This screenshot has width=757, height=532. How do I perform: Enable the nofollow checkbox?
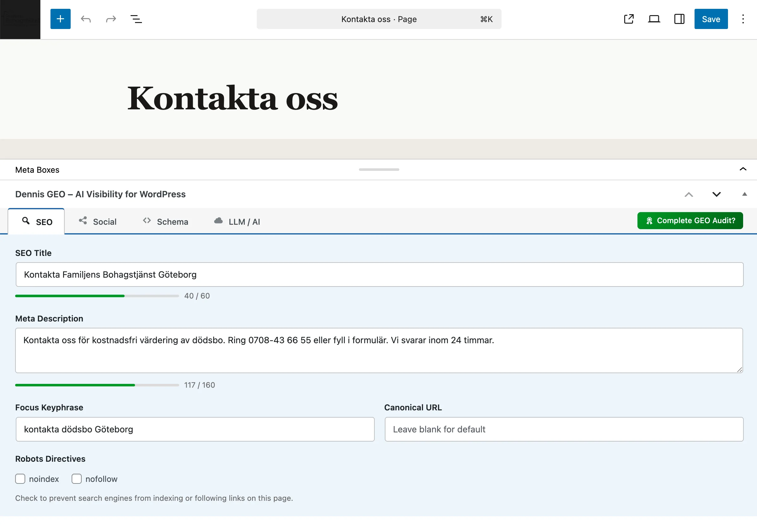77,479
